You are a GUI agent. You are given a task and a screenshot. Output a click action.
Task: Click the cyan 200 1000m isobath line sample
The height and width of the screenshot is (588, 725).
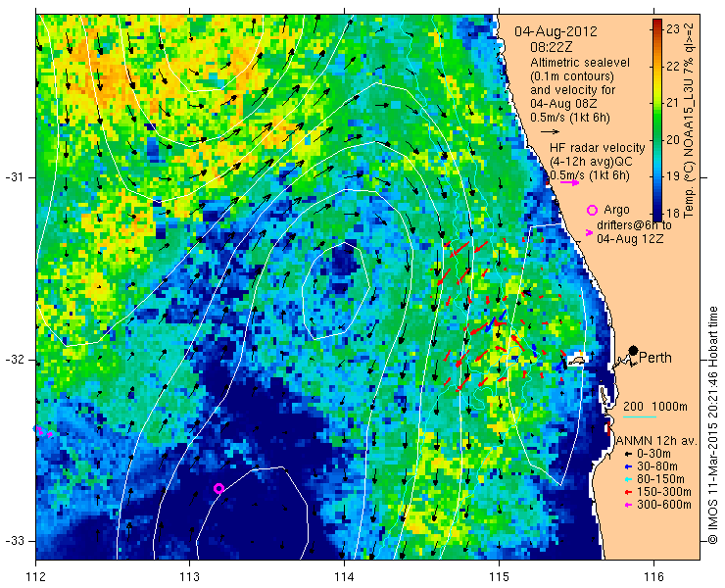pos(640,417)
